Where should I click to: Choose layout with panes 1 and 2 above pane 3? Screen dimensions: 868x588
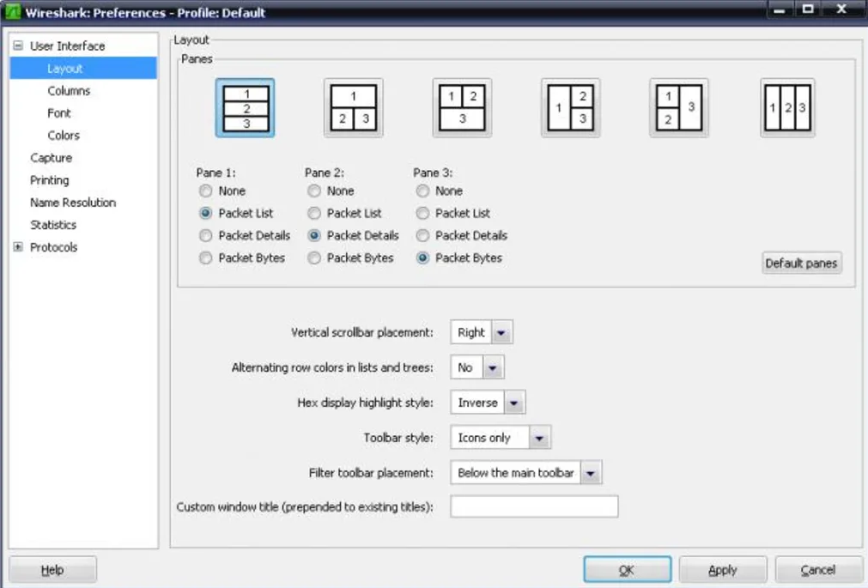click(462, 108)
